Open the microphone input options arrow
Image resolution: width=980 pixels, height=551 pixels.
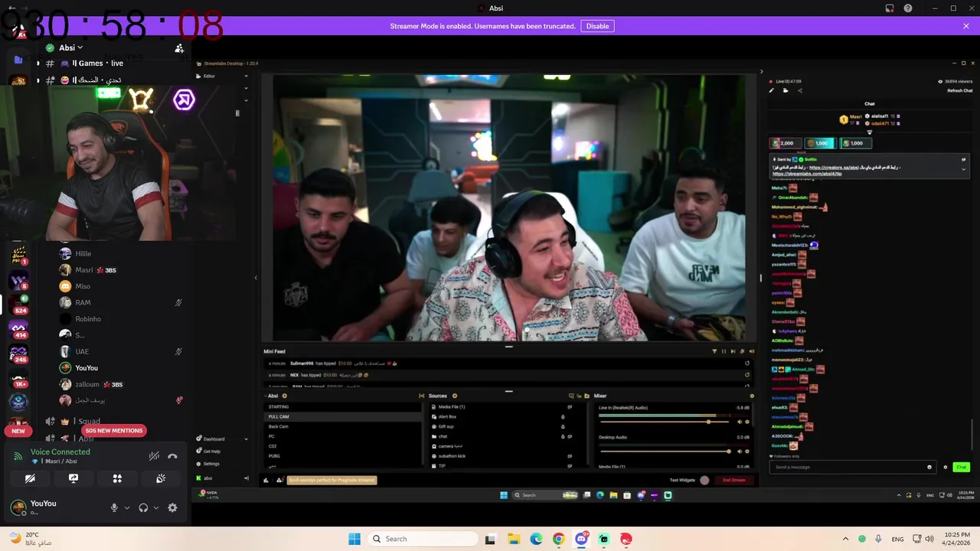click(127, 507)
